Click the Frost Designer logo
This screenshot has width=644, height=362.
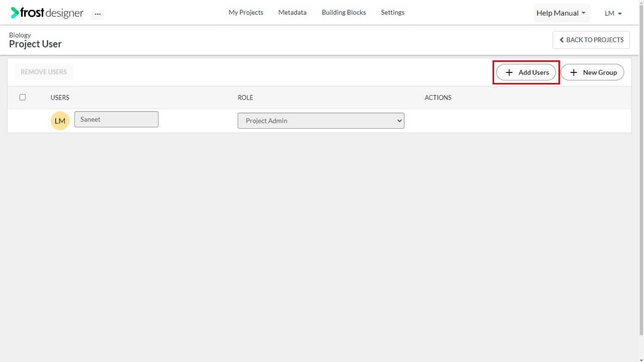coord(47,13)
